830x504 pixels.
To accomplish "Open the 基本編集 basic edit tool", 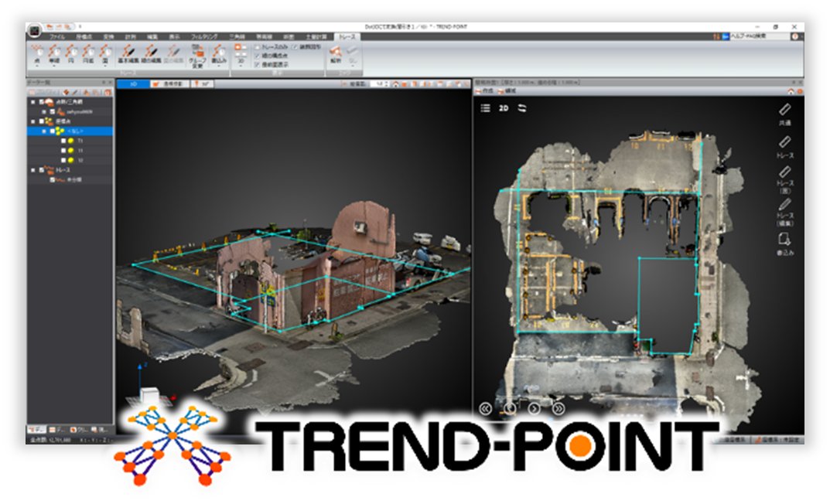I will pos(128,54).
